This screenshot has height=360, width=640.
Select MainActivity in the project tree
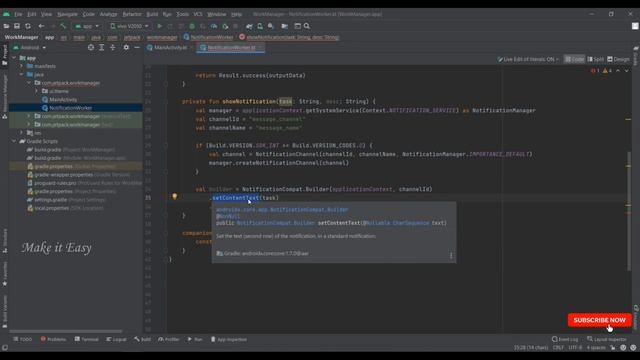(x=63, y=100)
